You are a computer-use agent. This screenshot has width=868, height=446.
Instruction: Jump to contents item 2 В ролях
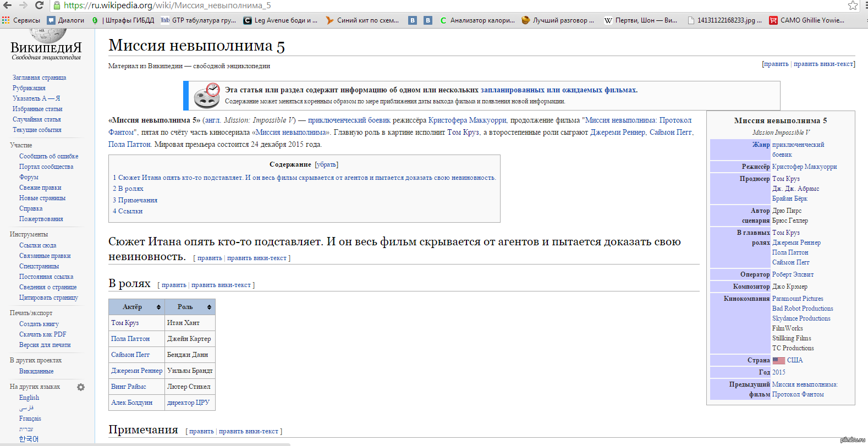[128, 189]
